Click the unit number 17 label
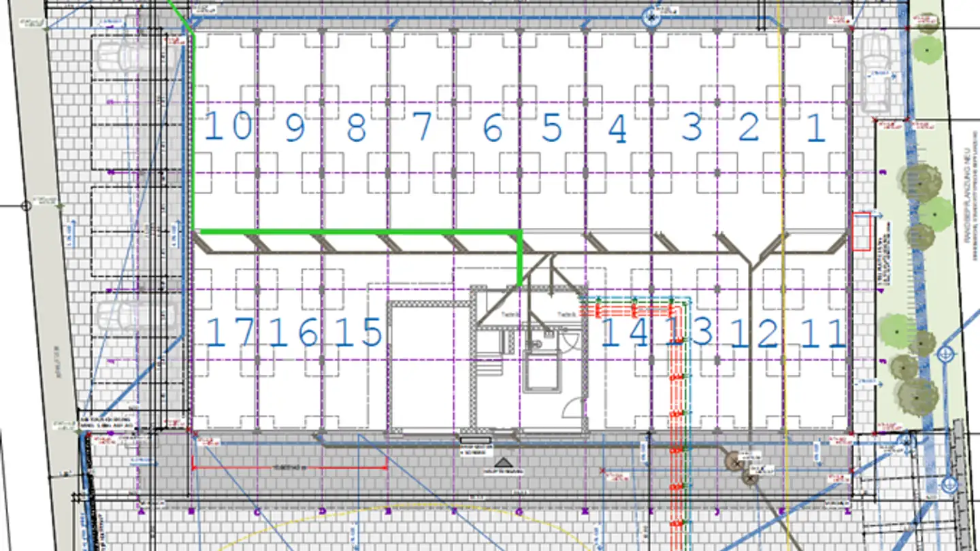This screenshot has width=980, height=551. (230, 333)
